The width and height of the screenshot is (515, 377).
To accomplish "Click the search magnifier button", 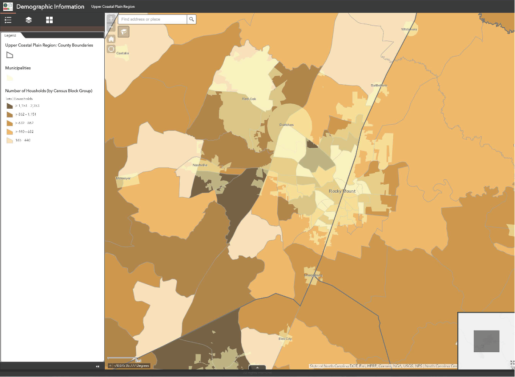I will [191, 19].
